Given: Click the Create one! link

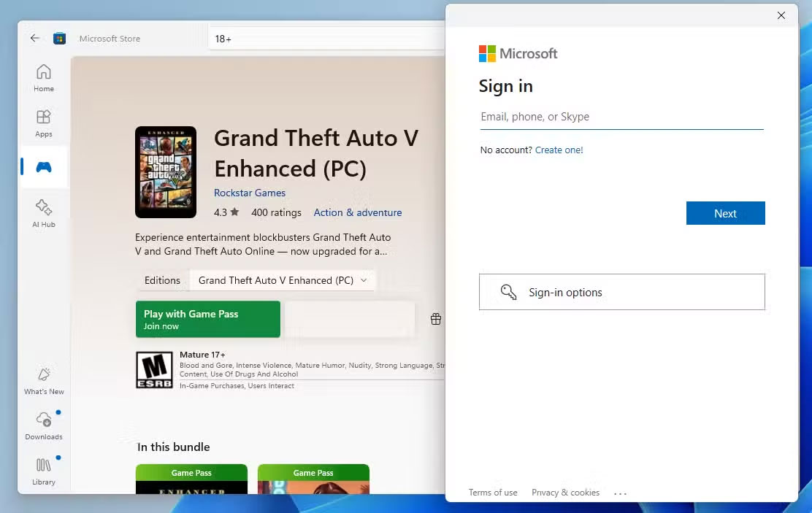Looking at the screenshot, I should (559, 150).
